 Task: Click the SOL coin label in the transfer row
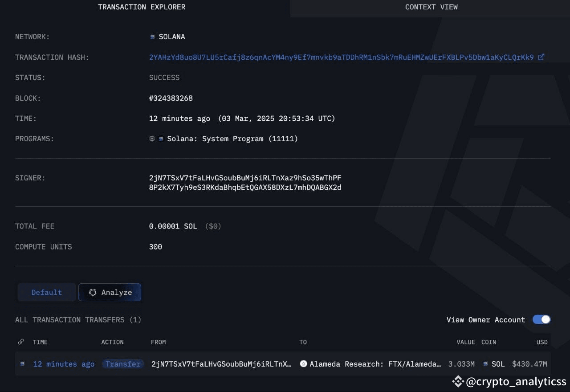498,364
